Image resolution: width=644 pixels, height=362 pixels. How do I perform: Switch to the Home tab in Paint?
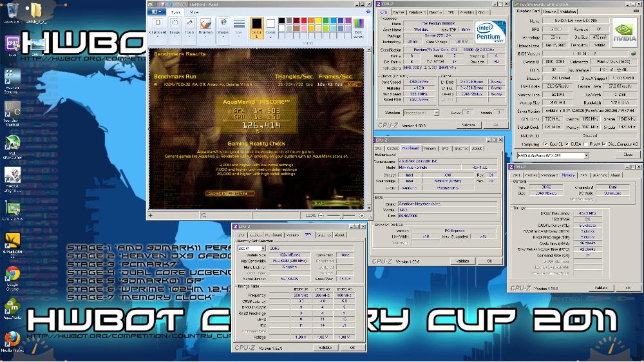click(x=176, y=12)
